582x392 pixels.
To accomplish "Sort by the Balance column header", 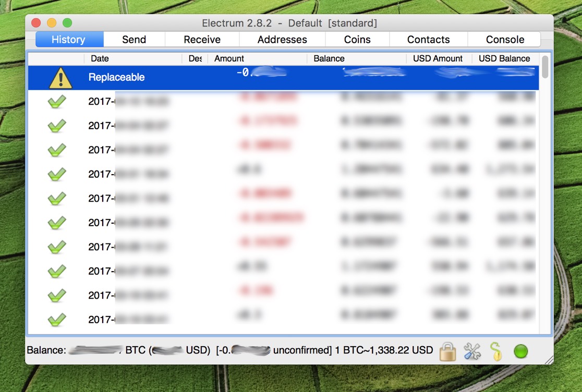I will [x=357, y=58].
